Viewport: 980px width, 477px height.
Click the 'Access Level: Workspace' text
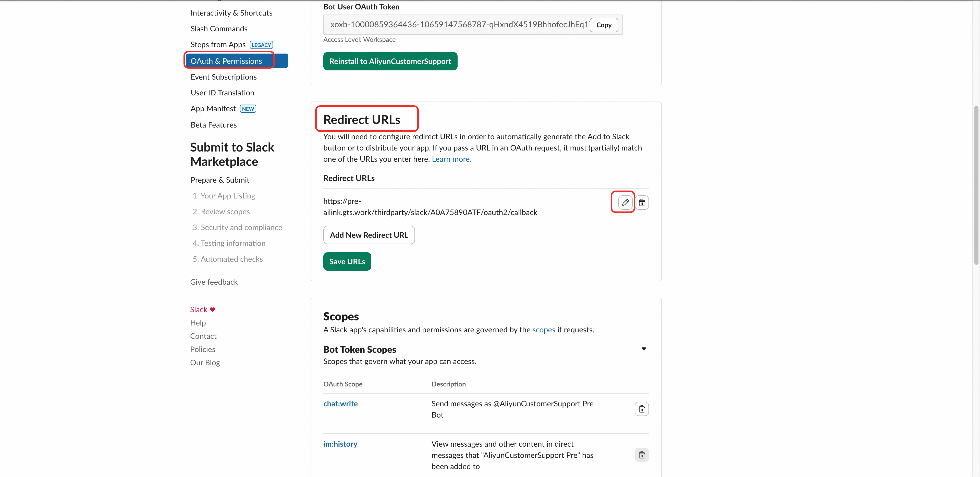point(360,40)
